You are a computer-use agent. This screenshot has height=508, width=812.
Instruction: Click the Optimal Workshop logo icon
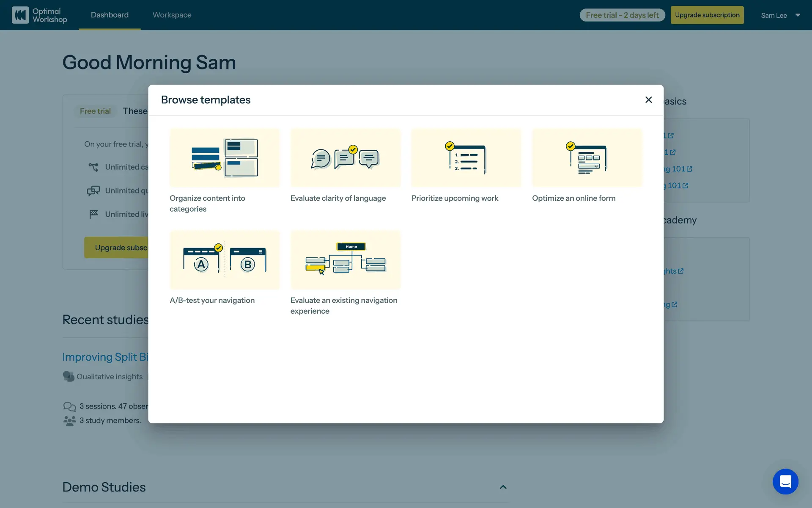click(x=20, y=15)
